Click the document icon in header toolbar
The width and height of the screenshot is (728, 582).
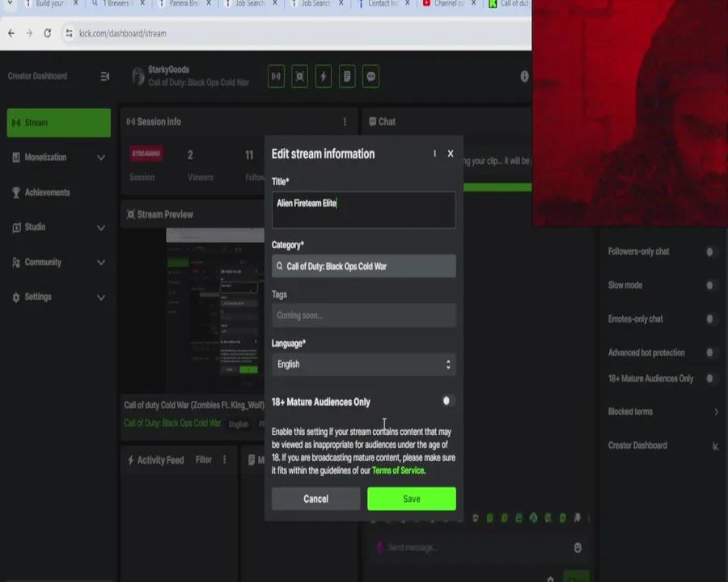click(x=347, y=77)
